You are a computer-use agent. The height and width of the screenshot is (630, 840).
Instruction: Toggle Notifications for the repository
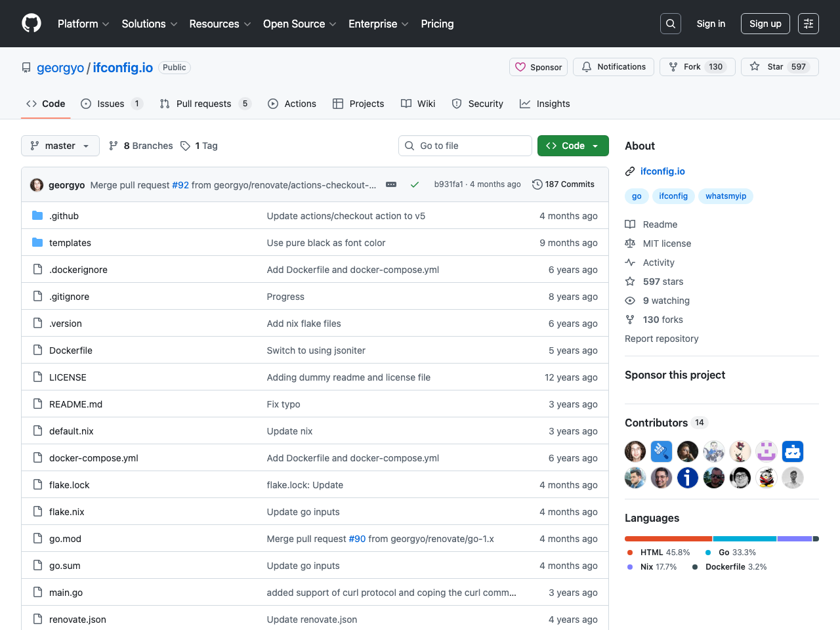(614, 67)
